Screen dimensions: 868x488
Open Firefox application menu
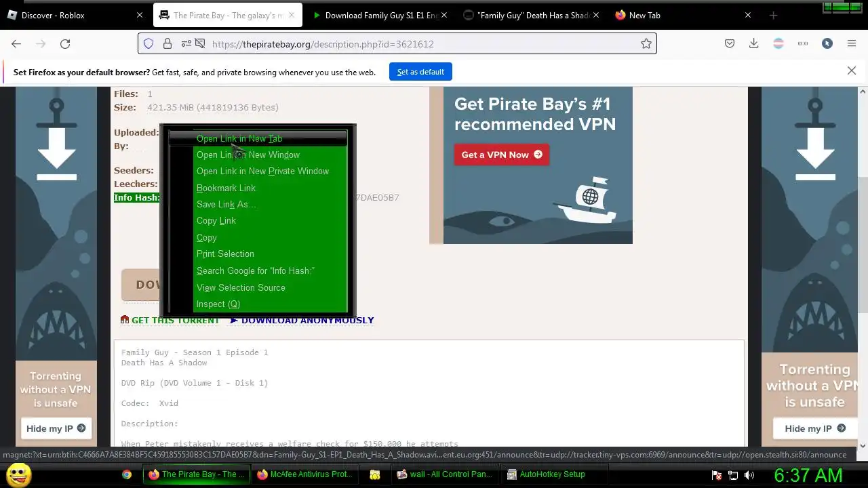click(852, 43)
